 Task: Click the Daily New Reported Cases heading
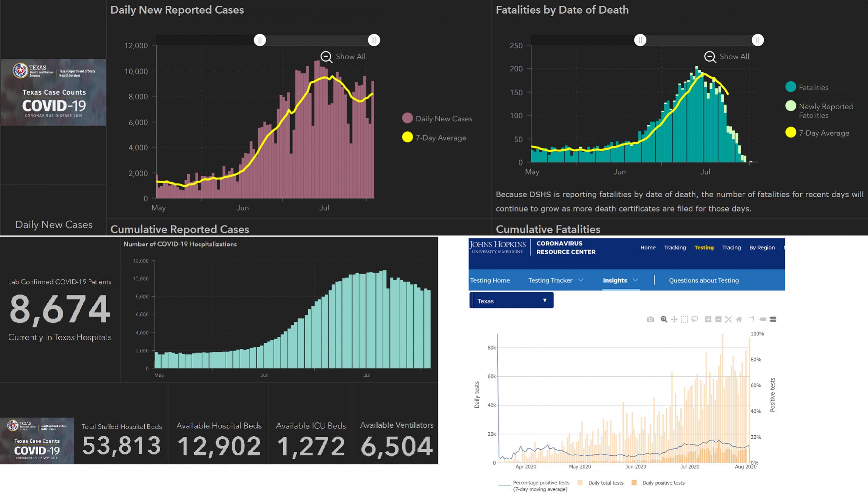pos(177,10)
